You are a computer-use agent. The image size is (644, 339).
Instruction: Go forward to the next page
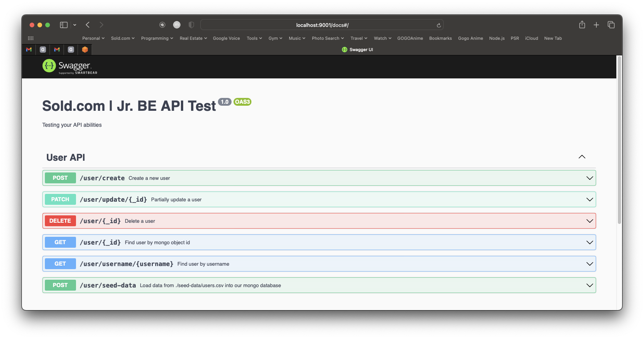[101, 25]
